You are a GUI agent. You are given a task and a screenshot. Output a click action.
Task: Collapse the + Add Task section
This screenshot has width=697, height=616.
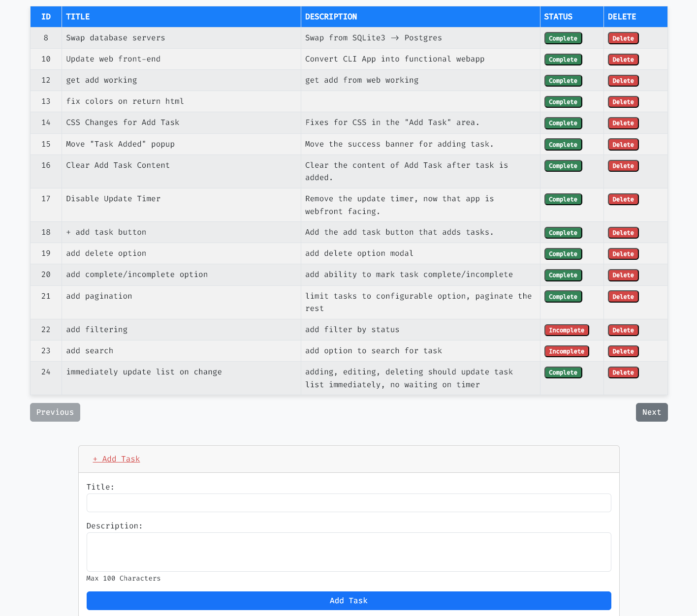click(116, 459)
